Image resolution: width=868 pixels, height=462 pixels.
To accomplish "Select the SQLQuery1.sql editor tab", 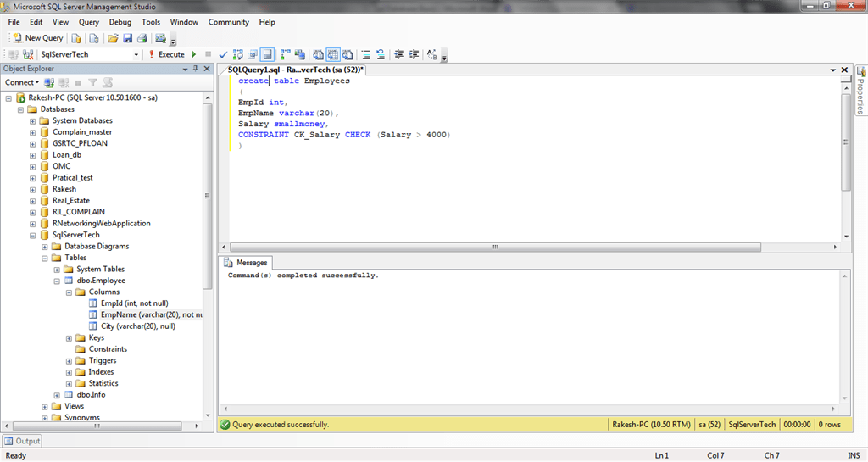I will click(x=296, y=70).
